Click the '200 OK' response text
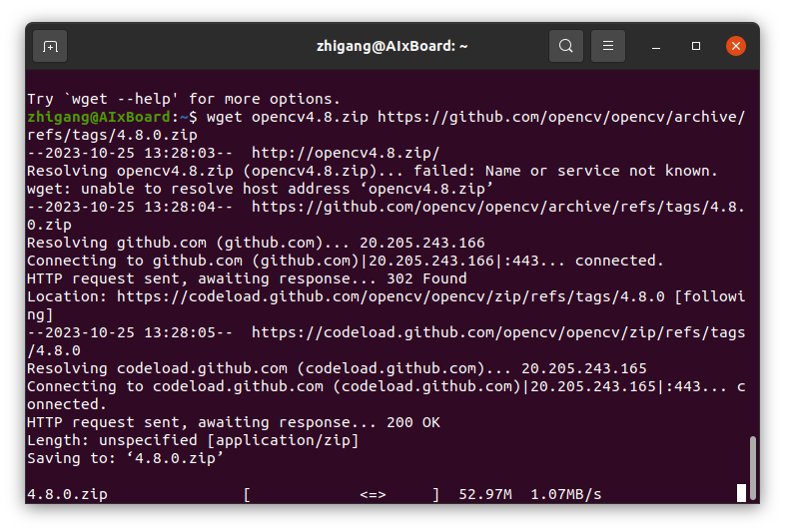Image resolution: width=785 pixels, height=532 pixels. [x=413, y=422]
